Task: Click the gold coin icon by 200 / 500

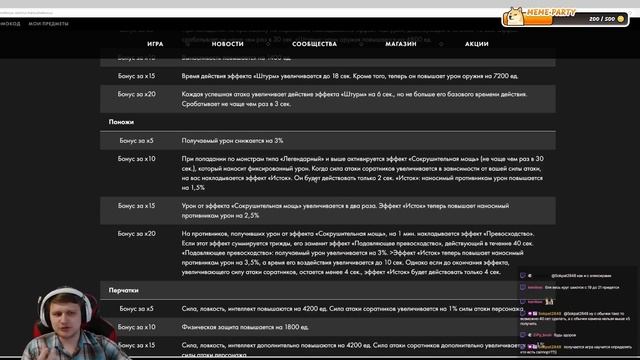Action: (620, 19)
